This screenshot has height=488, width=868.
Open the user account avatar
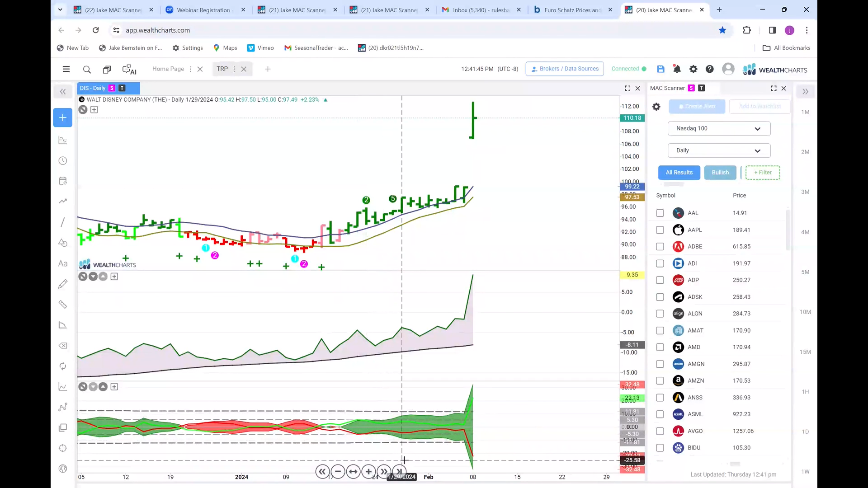728,69
